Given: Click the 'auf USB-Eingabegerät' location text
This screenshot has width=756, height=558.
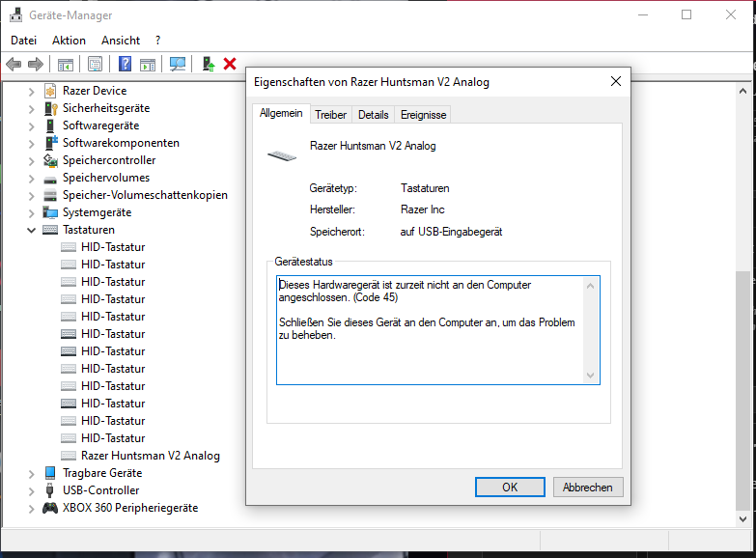Looking at the screenshot, I should (451, 232).
